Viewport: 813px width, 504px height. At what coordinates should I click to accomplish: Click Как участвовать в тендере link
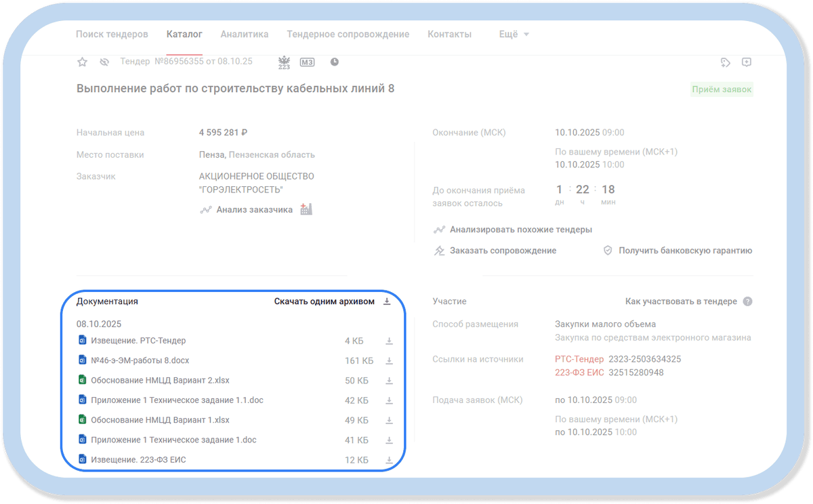[681, 301]
